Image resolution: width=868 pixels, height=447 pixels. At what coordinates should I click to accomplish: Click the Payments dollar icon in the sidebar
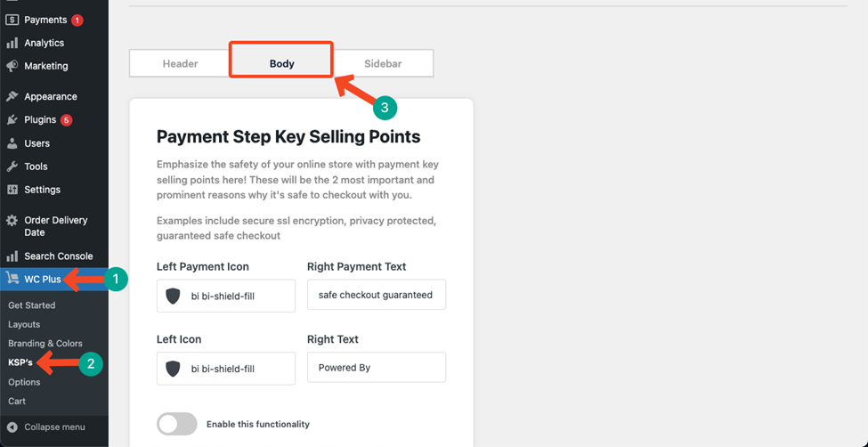pos(12,20)
